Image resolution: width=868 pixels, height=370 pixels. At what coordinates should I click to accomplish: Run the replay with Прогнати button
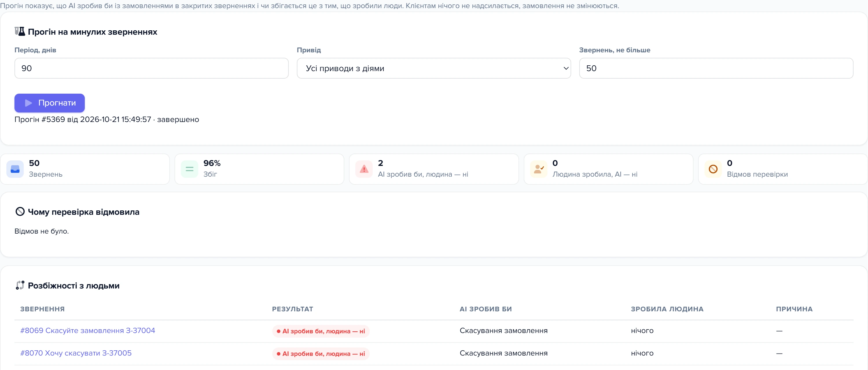(49, 103)
